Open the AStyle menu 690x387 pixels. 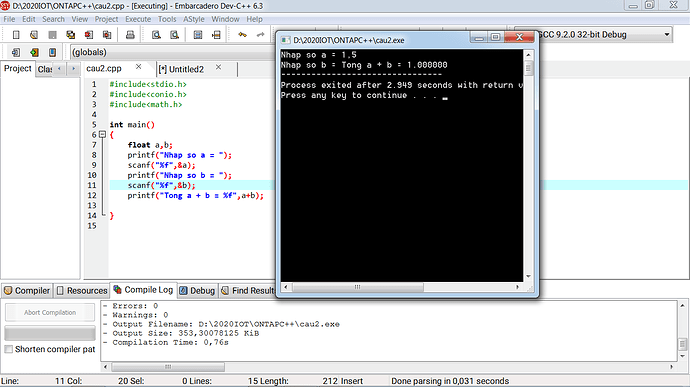coord(194,19)
